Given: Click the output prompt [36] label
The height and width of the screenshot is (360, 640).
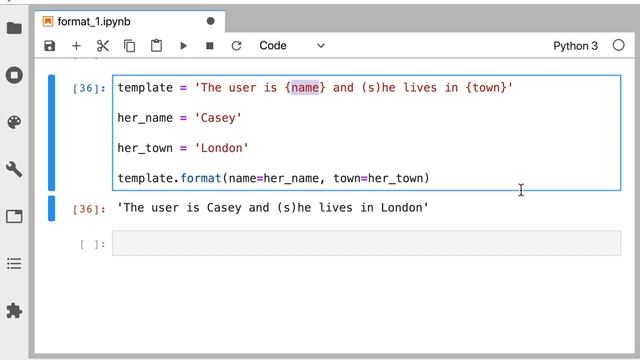Looking at the screenshot, I should tap(89, 209).
